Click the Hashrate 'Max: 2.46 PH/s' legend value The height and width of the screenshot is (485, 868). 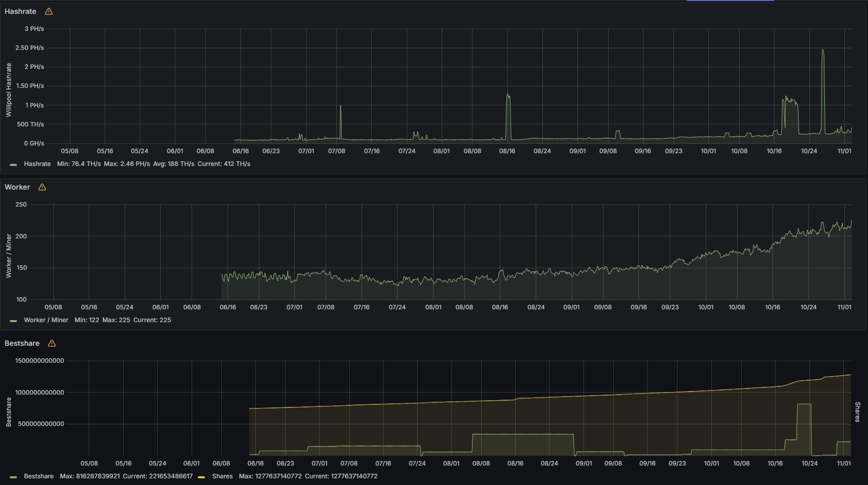(127, 164)
